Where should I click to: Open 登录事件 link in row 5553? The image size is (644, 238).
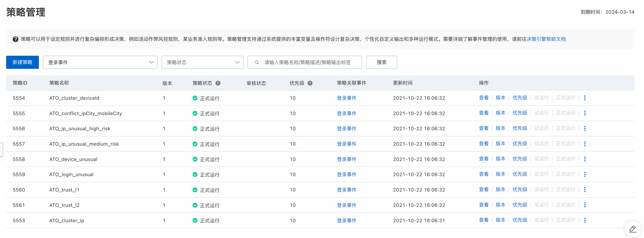347,221
